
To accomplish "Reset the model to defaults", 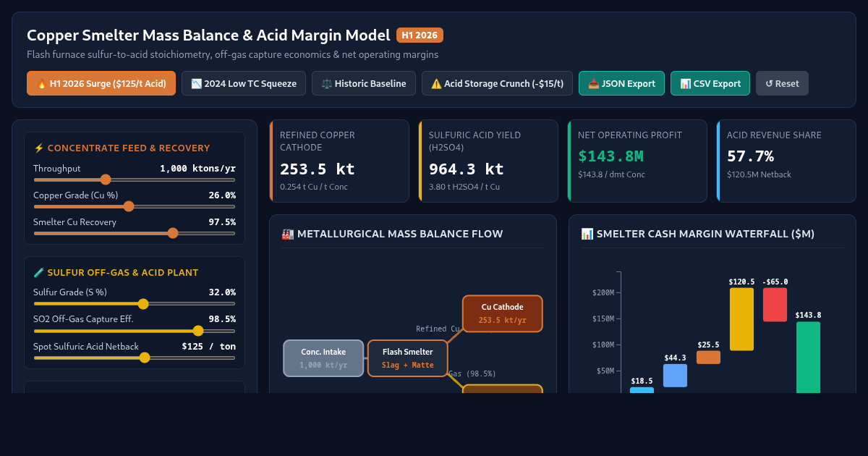I will tap(782, 83).
